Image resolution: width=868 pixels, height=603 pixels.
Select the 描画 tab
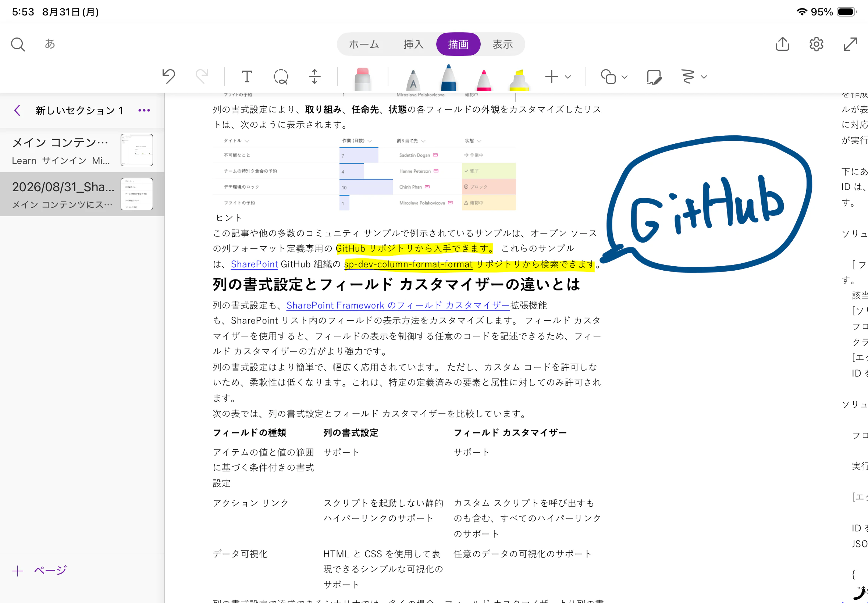pyautogui.click(x=458, y=44)
